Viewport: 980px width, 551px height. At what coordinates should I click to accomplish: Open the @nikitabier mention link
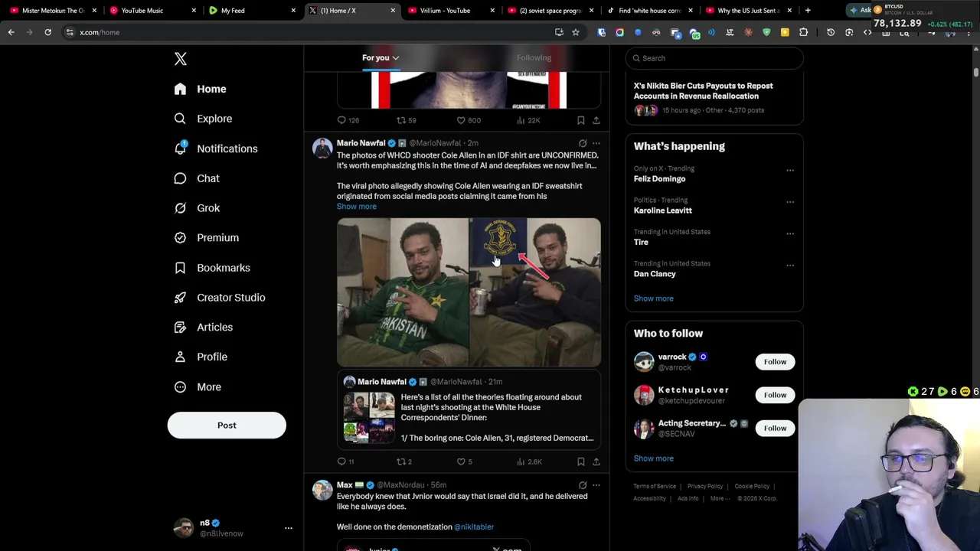(474, 527)
